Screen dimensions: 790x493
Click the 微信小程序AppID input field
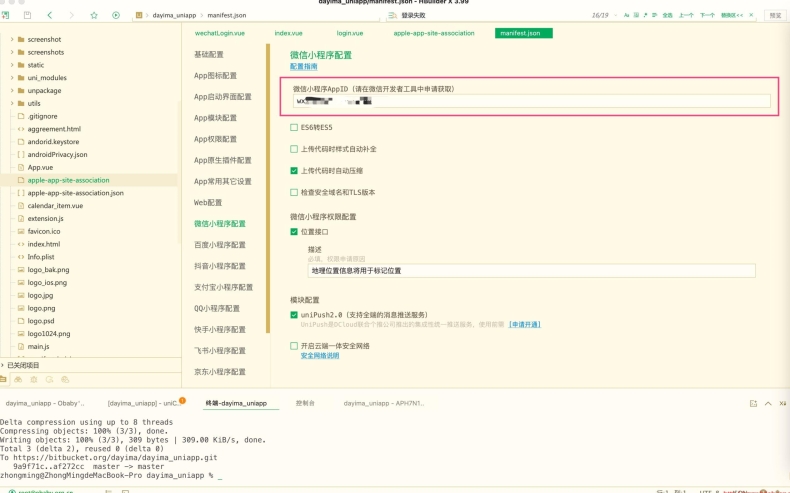pyautogui.click(x=531, y=101)
